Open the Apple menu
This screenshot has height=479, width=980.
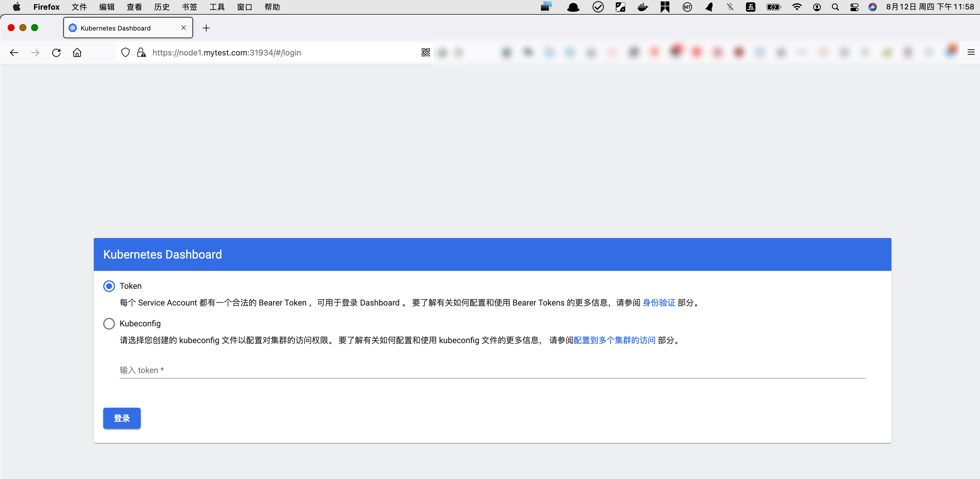16,7
